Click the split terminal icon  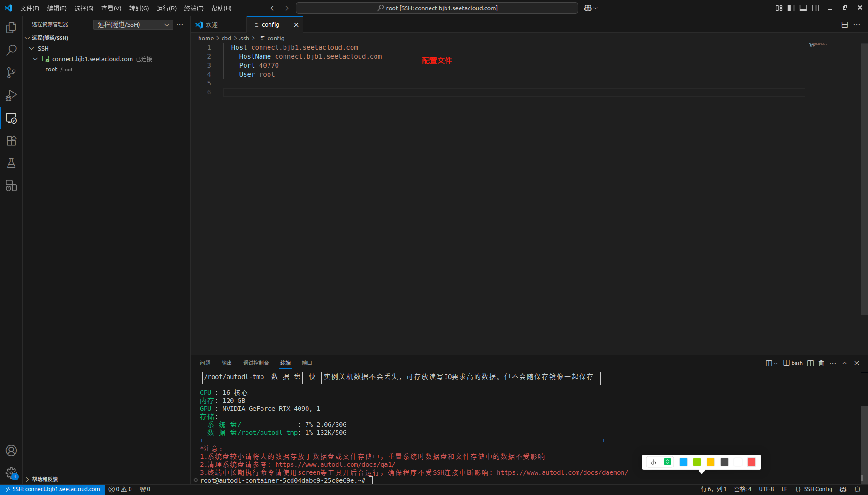pyautogui.click(x=810, y=363)
